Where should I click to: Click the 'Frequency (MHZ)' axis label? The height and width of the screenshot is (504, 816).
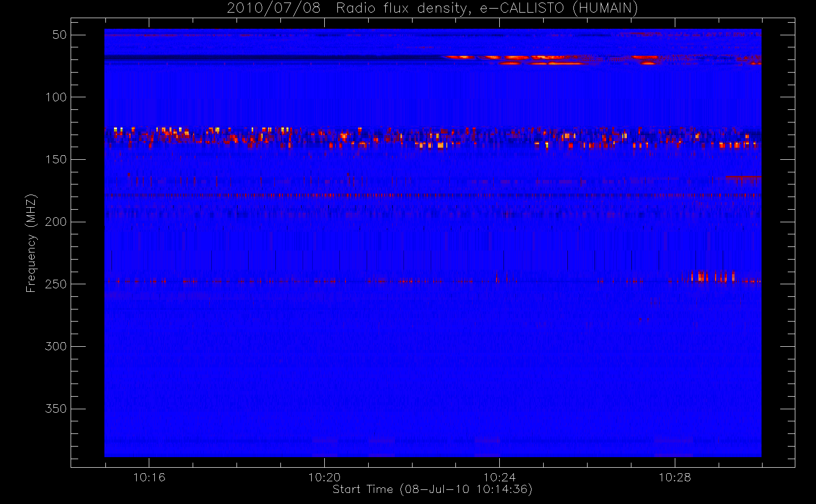pos(31,243)
